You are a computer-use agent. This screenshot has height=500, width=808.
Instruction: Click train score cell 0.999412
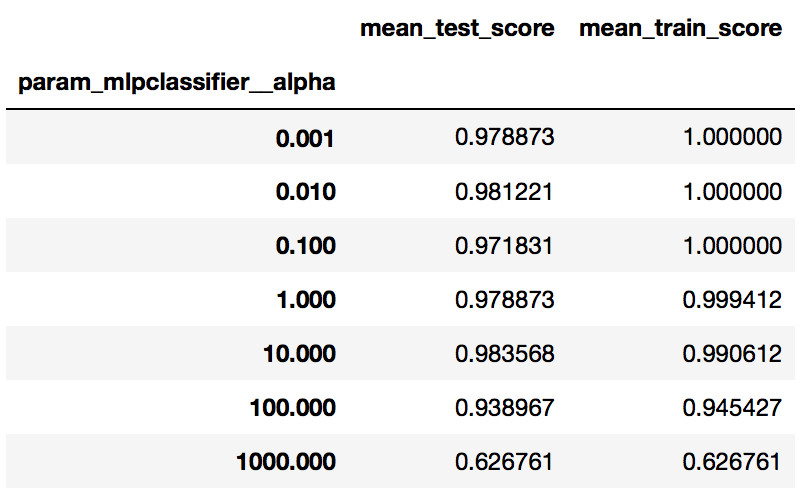point(732,299)
